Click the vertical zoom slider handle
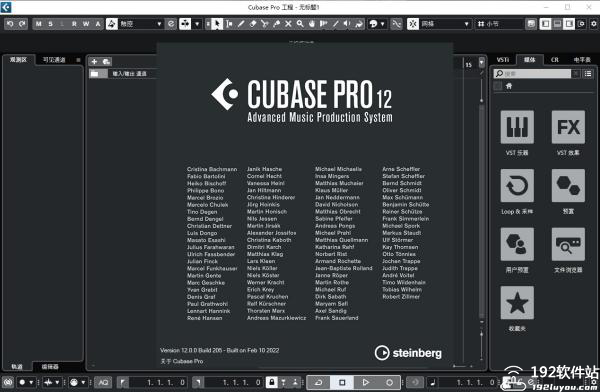 pos(481,100)
